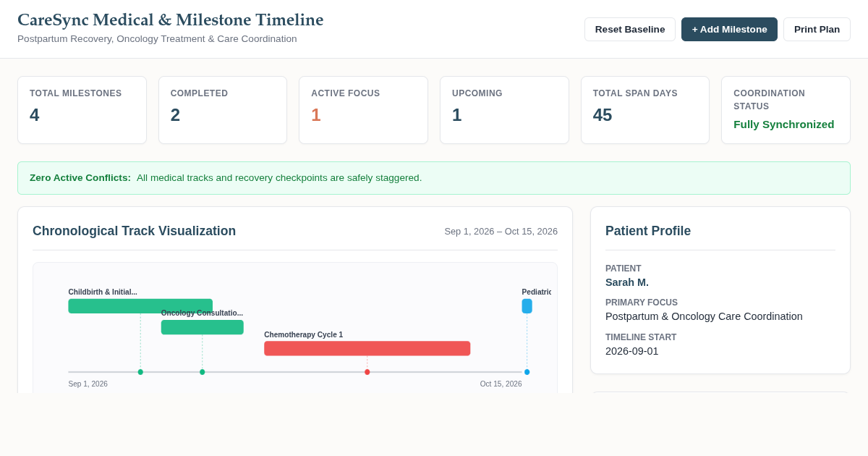The height and width of the screenshot is (456, 868).
Task: Open the Completed stat card
Action: [223, 110]
